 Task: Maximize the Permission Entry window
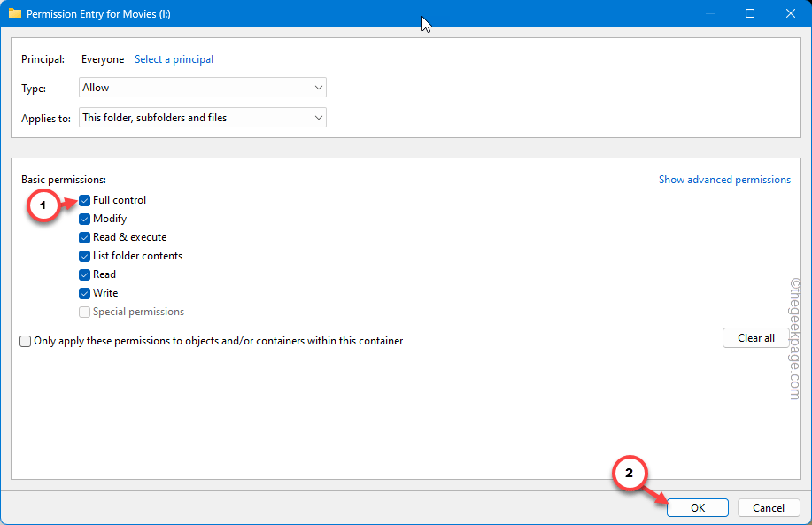pyautogui.click(x=749, y=13)
